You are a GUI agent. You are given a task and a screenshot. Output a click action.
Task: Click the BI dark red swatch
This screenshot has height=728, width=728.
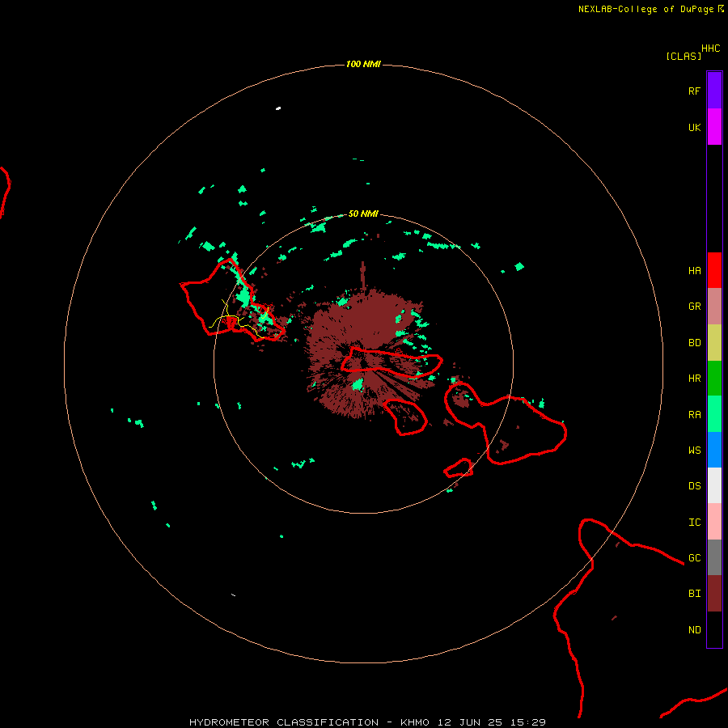point(714,594)
